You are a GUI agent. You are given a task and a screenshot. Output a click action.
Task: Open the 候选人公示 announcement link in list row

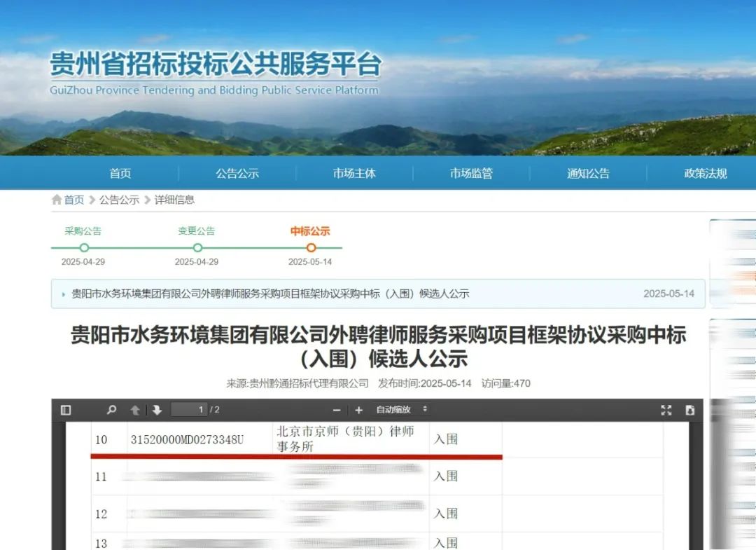point(270,294)
